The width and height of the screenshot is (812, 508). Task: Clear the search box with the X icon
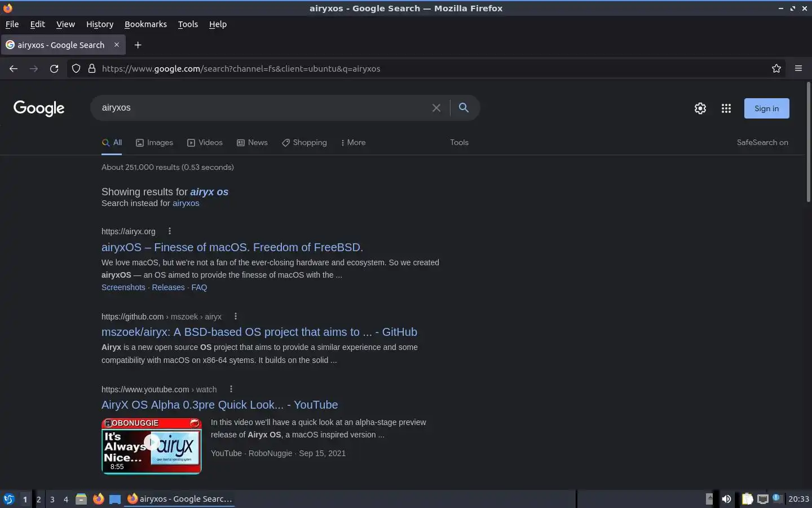[x=436, y=108]
